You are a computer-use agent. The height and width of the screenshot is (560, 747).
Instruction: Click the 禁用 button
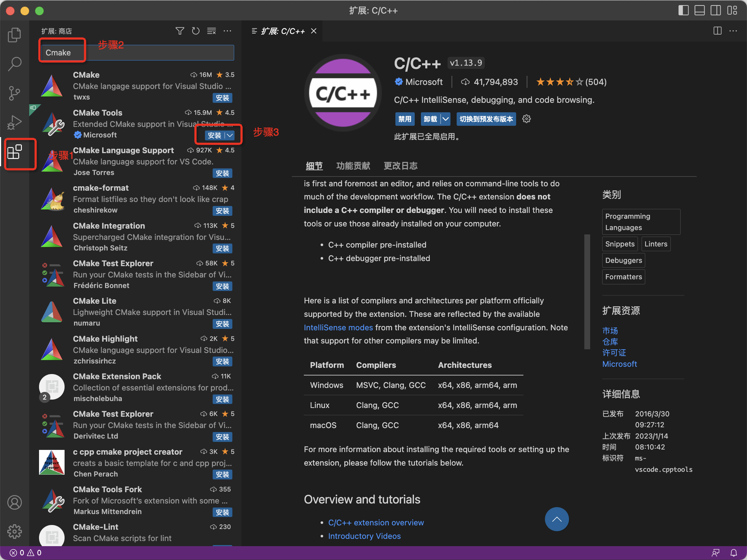pyautogui.click(x=405, y=119)
